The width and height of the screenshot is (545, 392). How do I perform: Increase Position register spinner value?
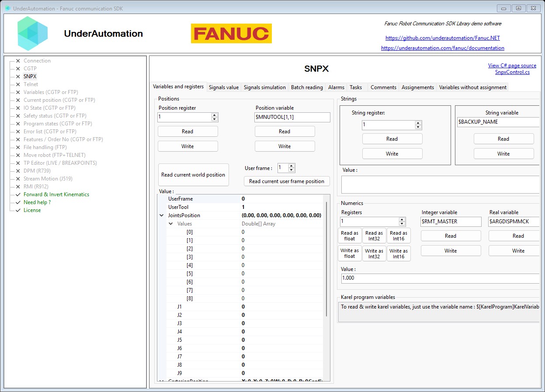(214, 115)
